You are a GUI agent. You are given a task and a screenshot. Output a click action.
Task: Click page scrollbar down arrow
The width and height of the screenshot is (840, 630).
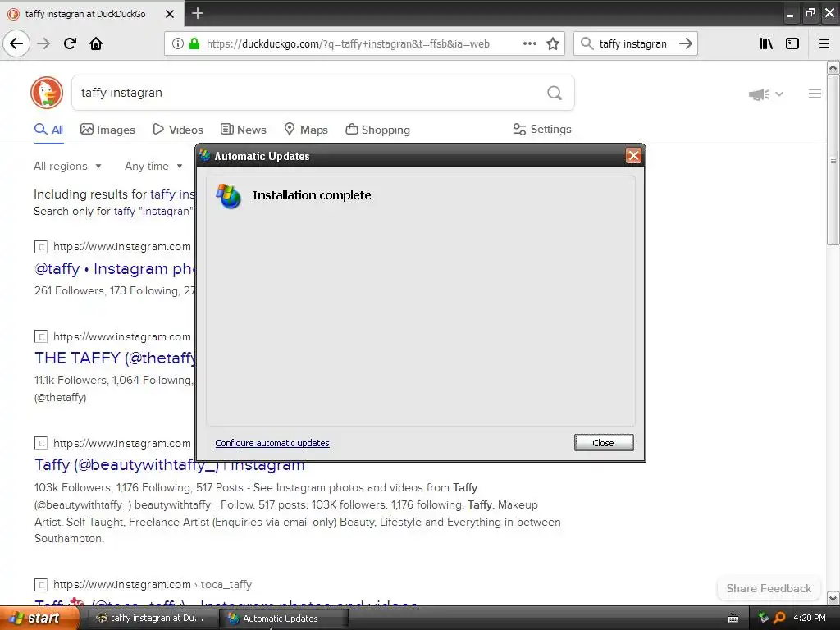click(833, 598)
